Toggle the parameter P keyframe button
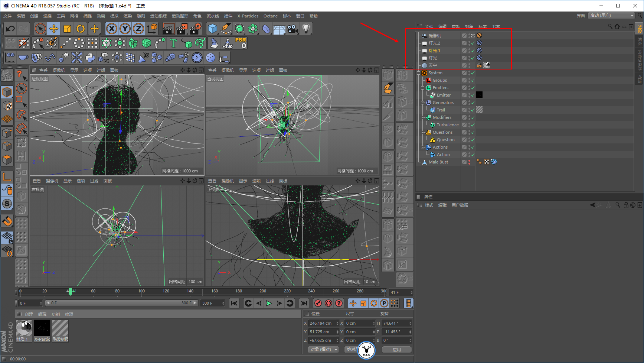Screen dimensions: 644x363 384,303
